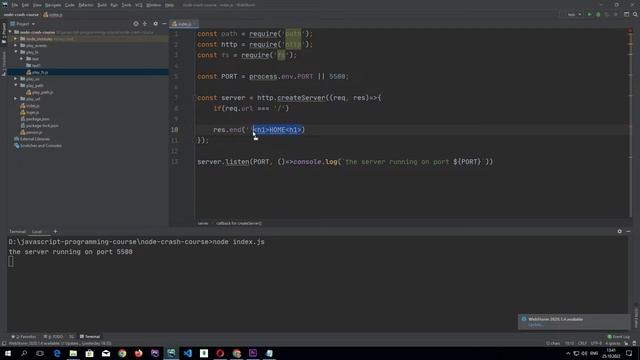Open the Help menu
The height and width of the screenshot is (360, 640).
click(x=169, y=5)
